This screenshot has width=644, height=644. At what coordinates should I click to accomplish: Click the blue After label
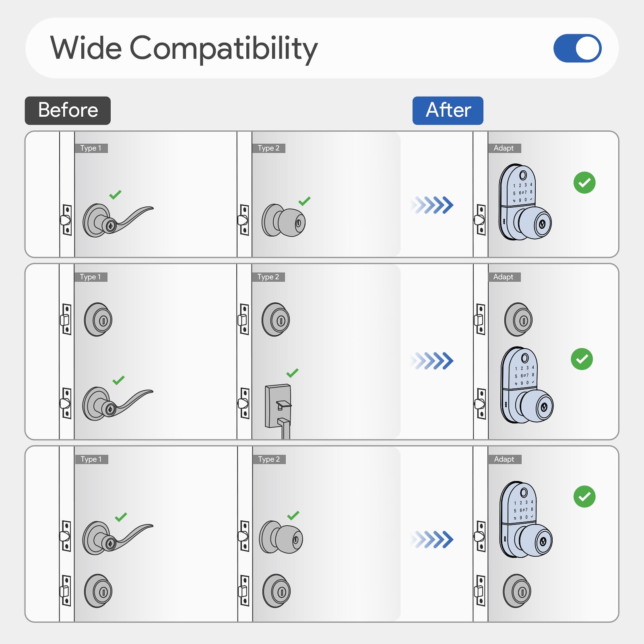pyautogui.click(x=448, y=110)
